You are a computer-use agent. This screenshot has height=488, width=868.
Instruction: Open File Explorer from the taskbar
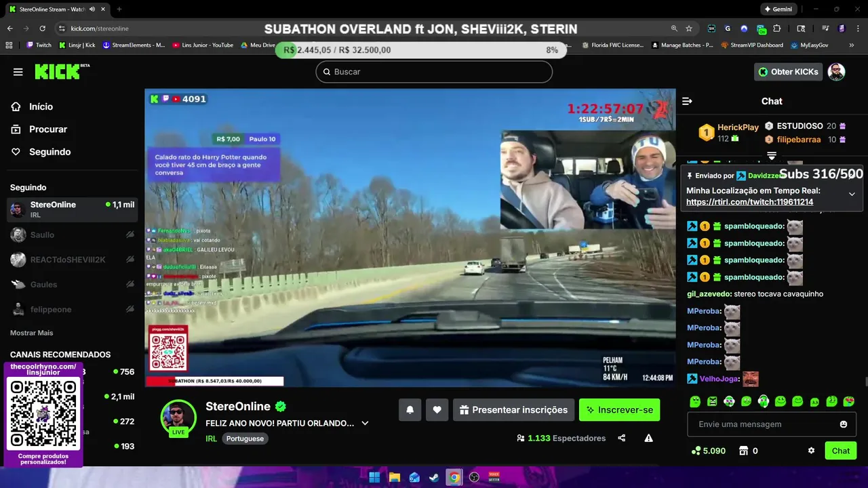(x=395, y=477)
